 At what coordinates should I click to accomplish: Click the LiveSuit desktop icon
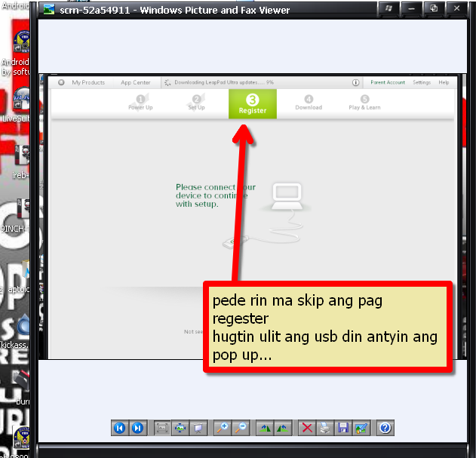[x=19, y=102]
